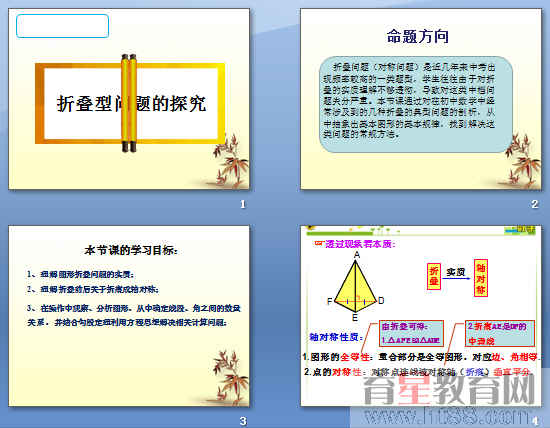Click the bamboo decoration on slide 1

point(230,161)
